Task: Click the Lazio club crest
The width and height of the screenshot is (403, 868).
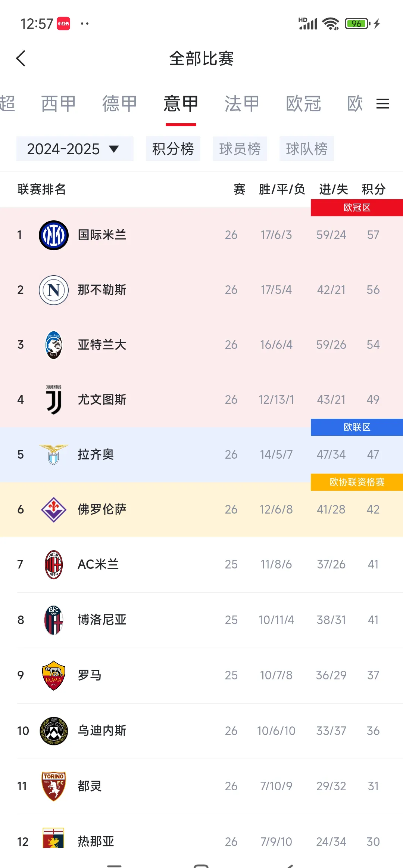Action: coord(53,454)
